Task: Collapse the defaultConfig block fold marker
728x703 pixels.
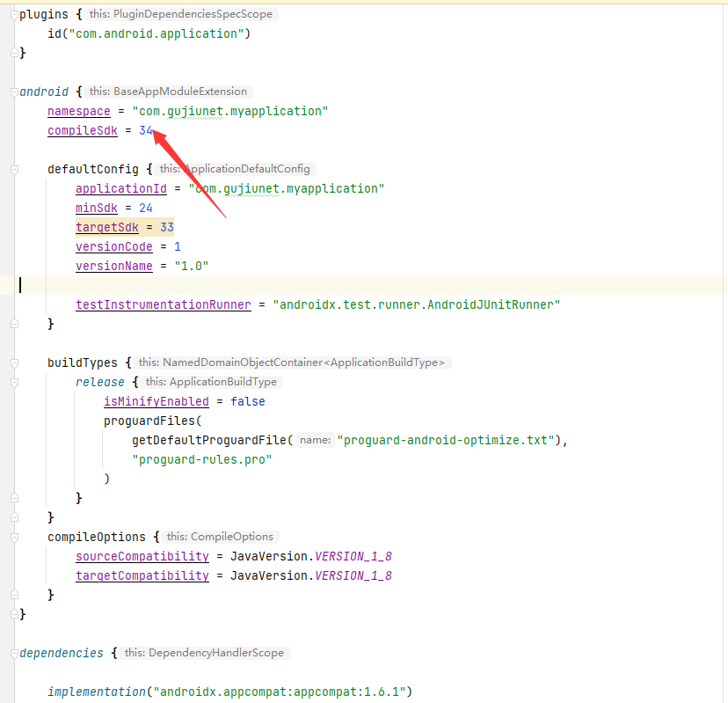Action: (x=14, y=170)
